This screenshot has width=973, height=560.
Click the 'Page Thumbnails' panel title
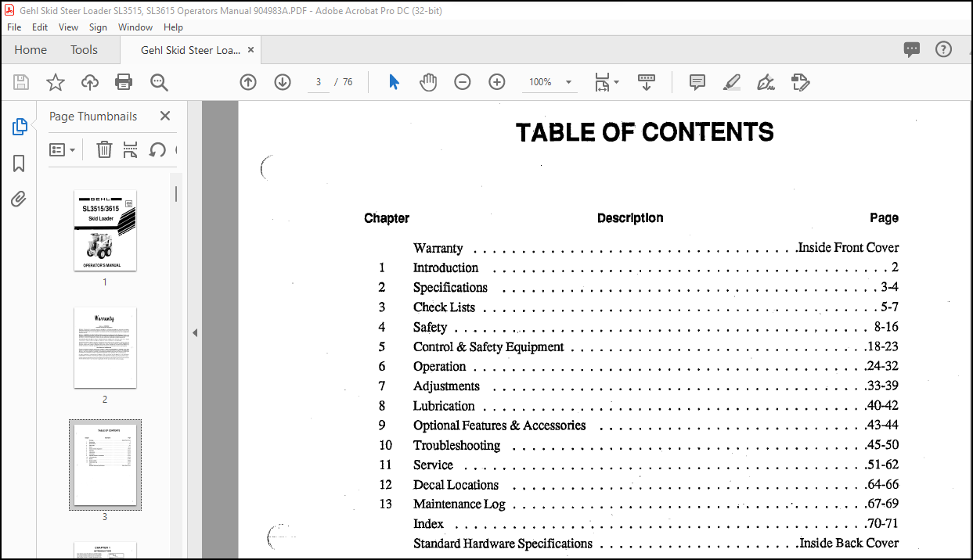coord(93,116)
